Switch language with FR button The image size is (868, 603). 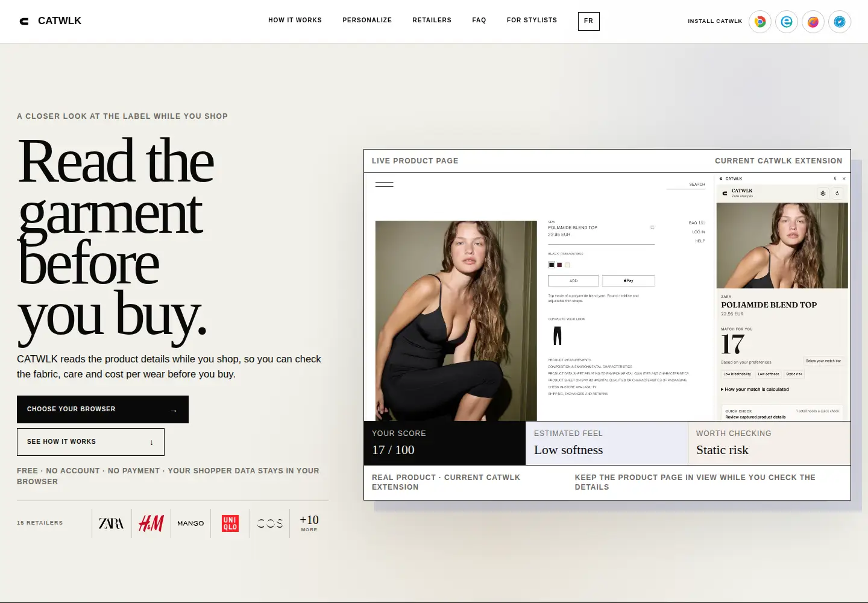589,21
